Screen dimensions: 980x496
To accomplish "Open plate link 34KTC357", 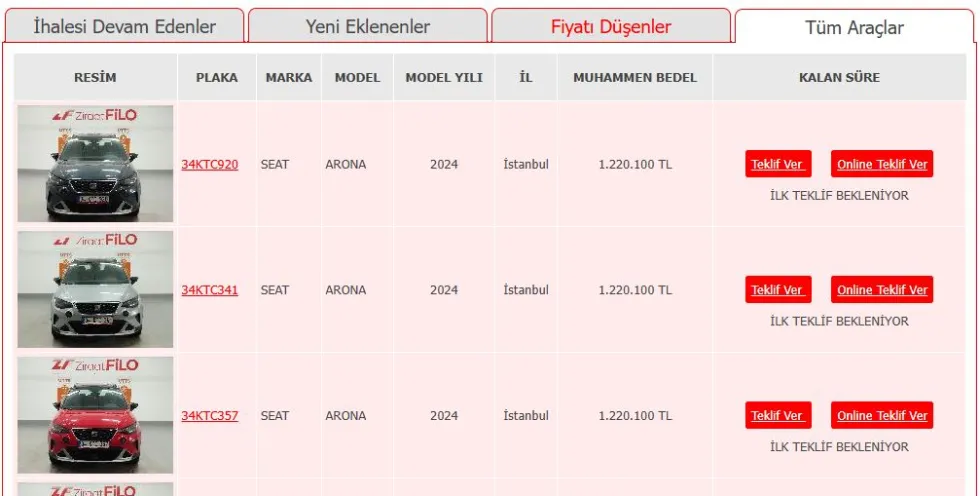I will click(x=209, y=416).
